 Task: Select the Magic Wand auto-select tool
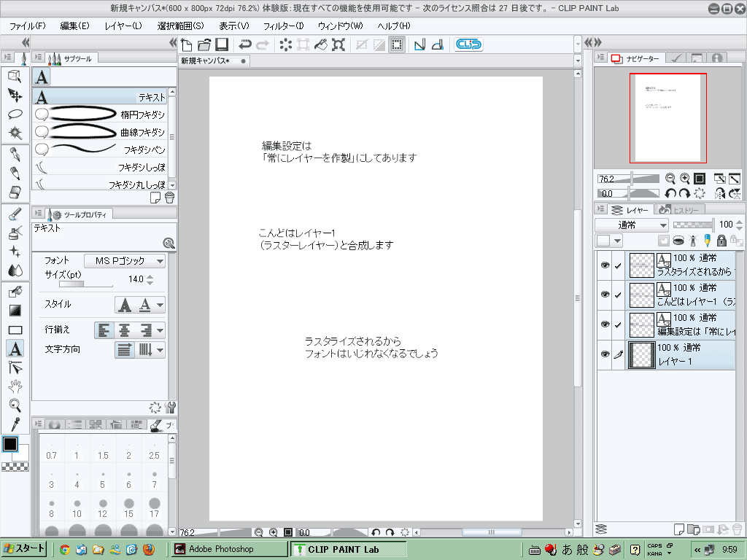15,133
